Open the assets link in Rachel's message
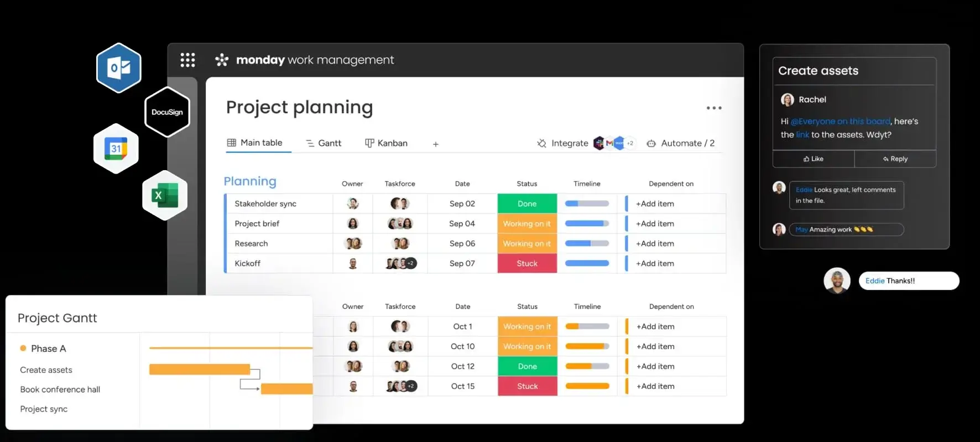980x442 pixels. point(802,134)
